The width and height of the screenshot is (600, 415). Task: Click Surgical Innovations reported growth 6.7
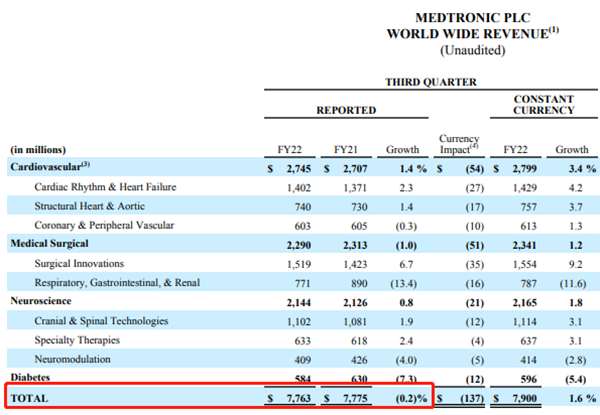coord(406,264)
